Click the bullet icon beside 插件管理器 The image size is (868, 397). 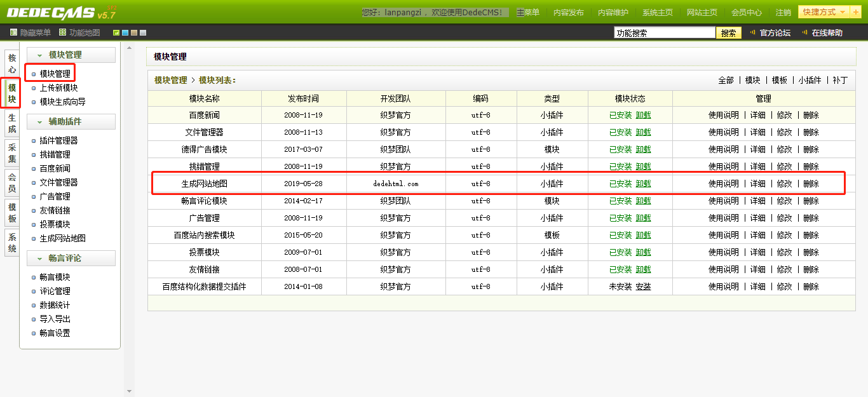[34, 141]
